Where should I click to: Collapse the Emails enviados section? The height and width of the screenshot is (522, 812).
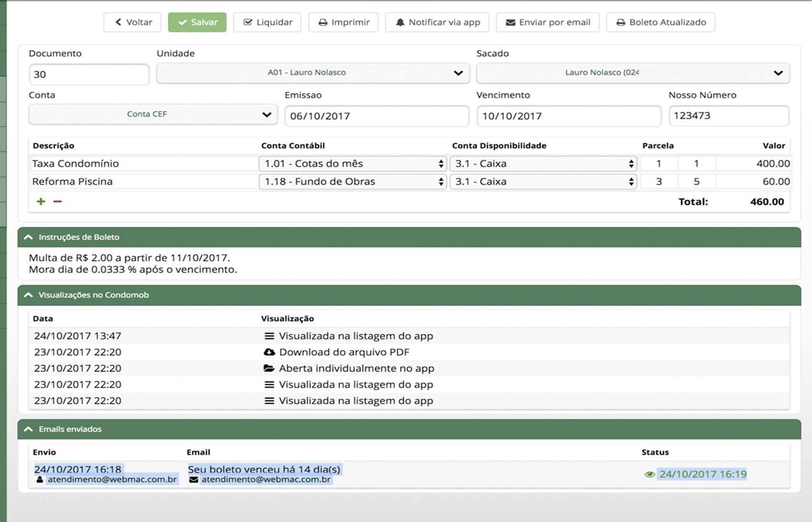click(x=29, y=429)
